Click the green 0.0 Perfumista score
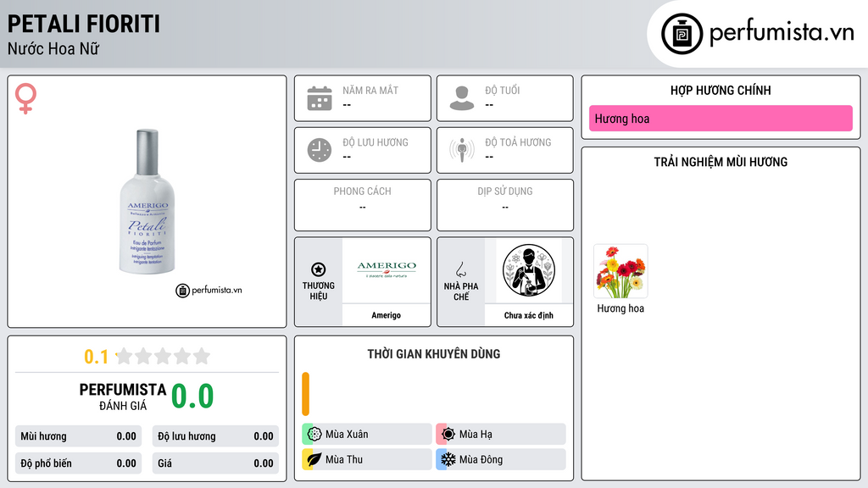 click(192, 396)
